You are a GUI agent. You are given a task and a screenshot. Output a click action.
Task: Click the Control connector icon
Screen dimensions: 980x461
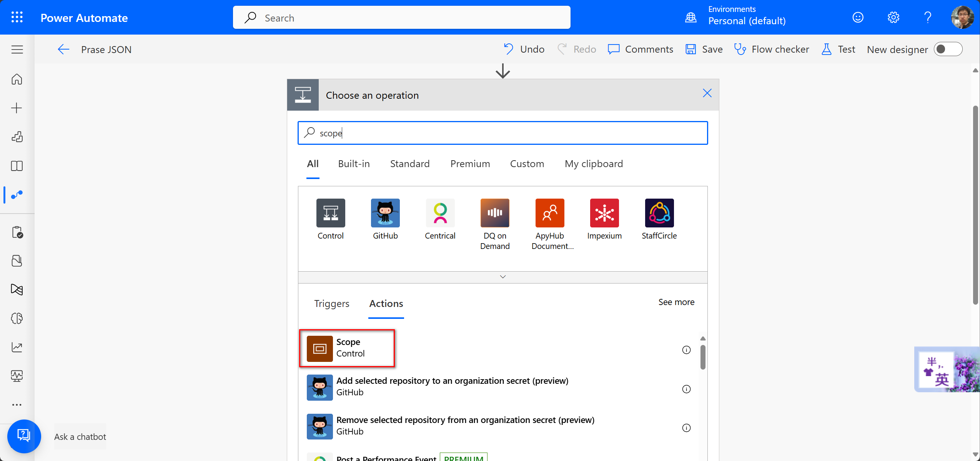pyautogui.click(x=330, y=213)
